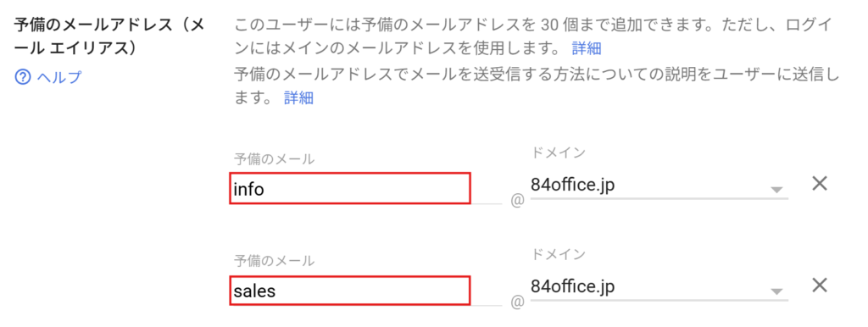Focus the sales alias input field

click(350, 291)
